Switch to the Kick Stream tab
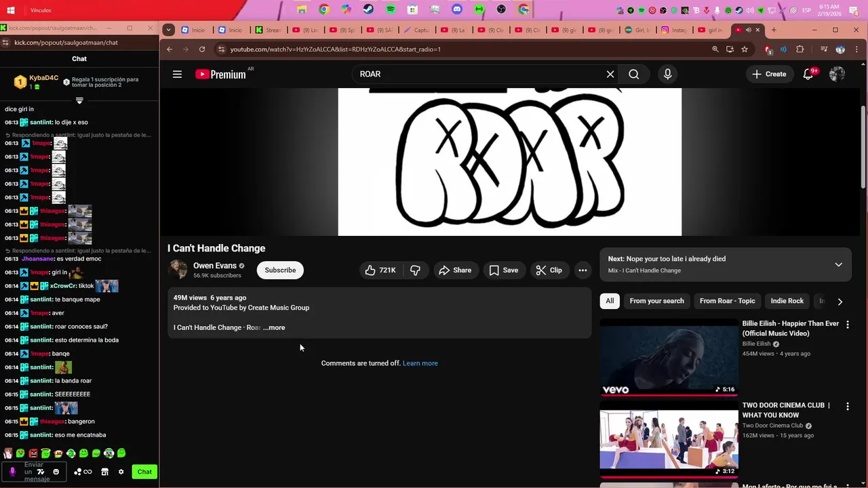The width and height of the screenshot is (868, 488). 268,30
